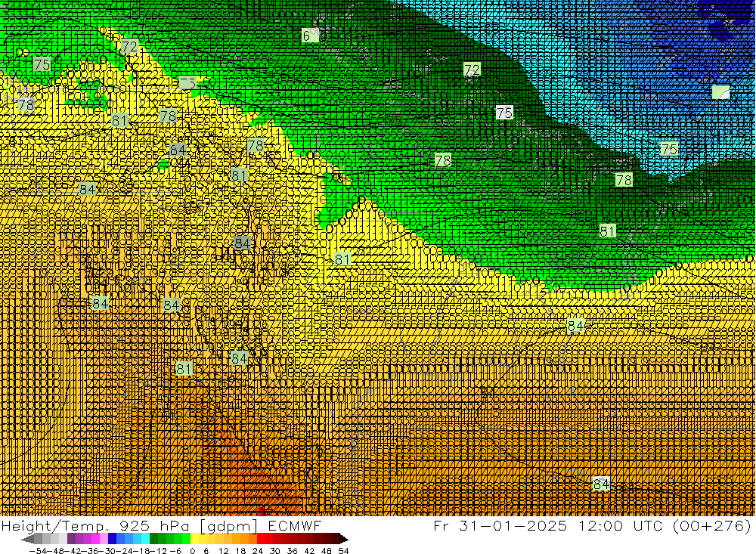
Task: Click the '81' contour label in the dark green area
Action: tap(607, 231)
